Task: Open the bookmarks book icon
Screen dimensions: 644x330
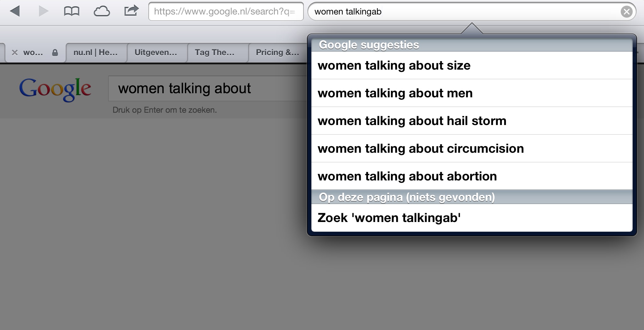Action: [x=72, y=12]
